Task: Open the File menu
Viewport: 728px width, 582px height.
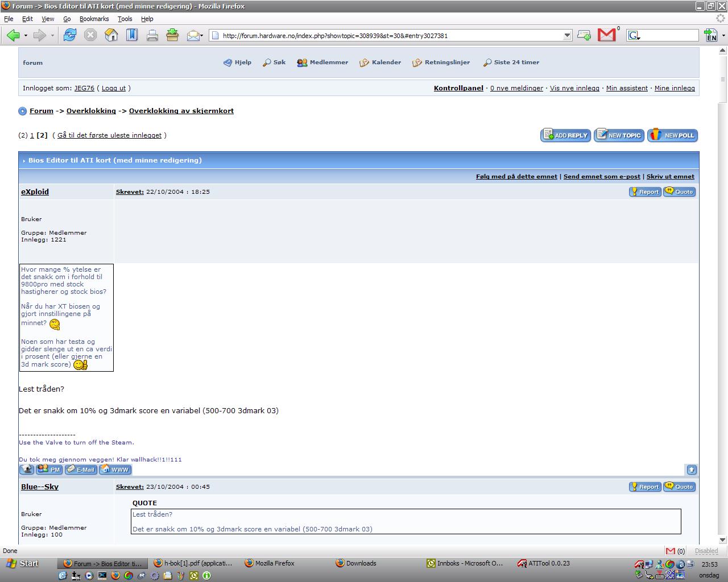Action: pyautogui.click(x=9, y=19)
